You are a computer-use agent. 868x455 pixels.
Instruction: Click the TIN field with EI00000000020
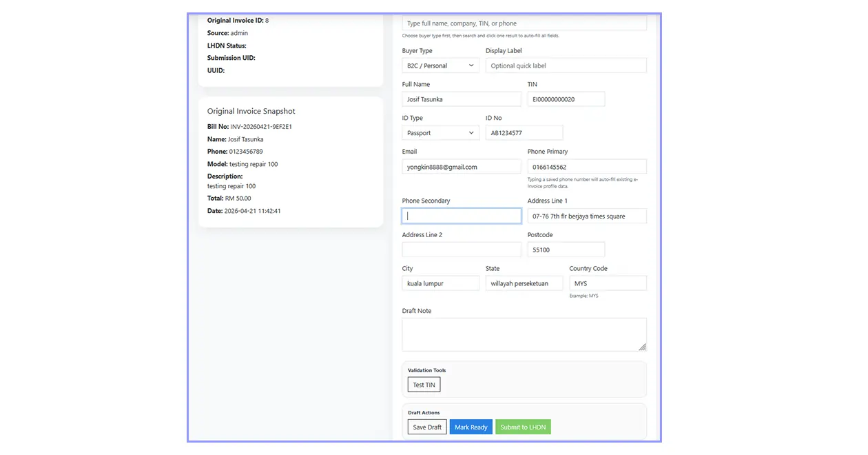(x=566, y=99)
